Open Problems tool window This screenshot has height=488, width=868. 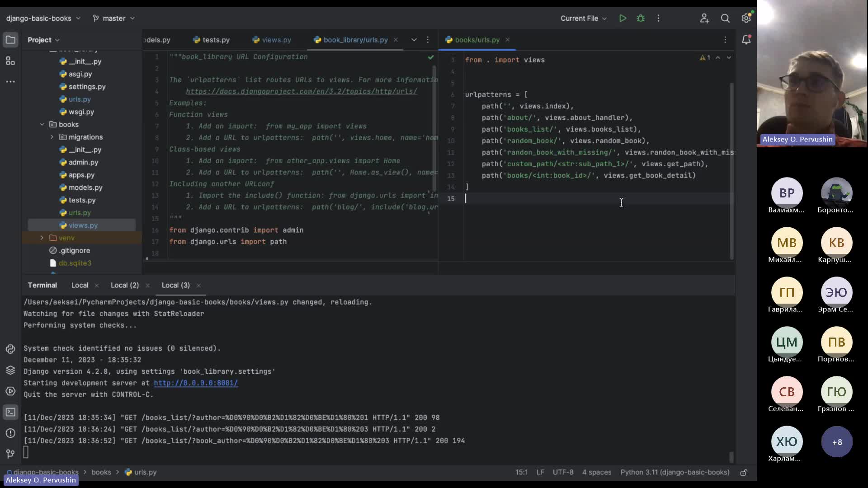click(10, 433)
